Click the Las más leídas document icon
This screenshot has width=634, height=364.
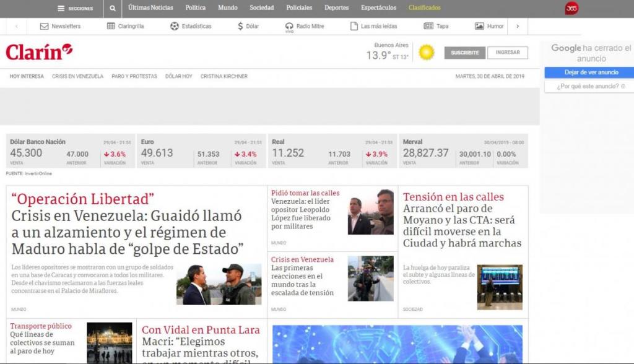coord(354,26)
